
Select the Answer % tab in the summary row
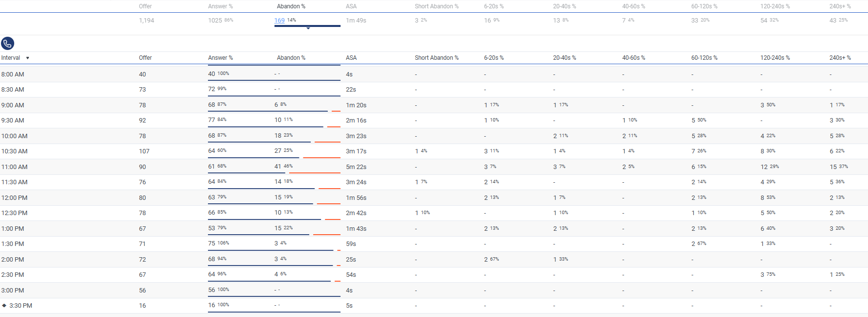pyautogui.click(x=220, y=6)
